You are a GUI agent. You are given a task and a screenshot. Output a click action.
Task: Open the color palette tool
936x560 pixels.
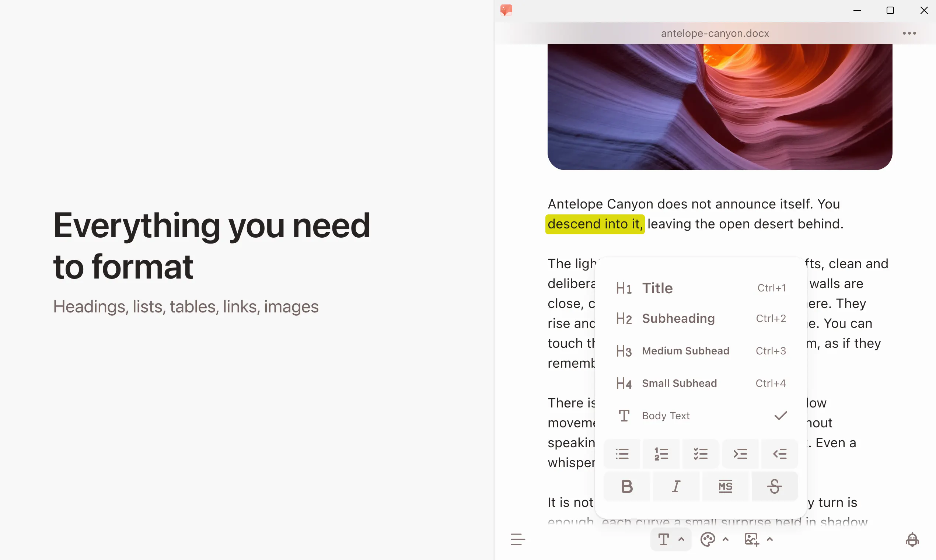(x=708, y=540)
